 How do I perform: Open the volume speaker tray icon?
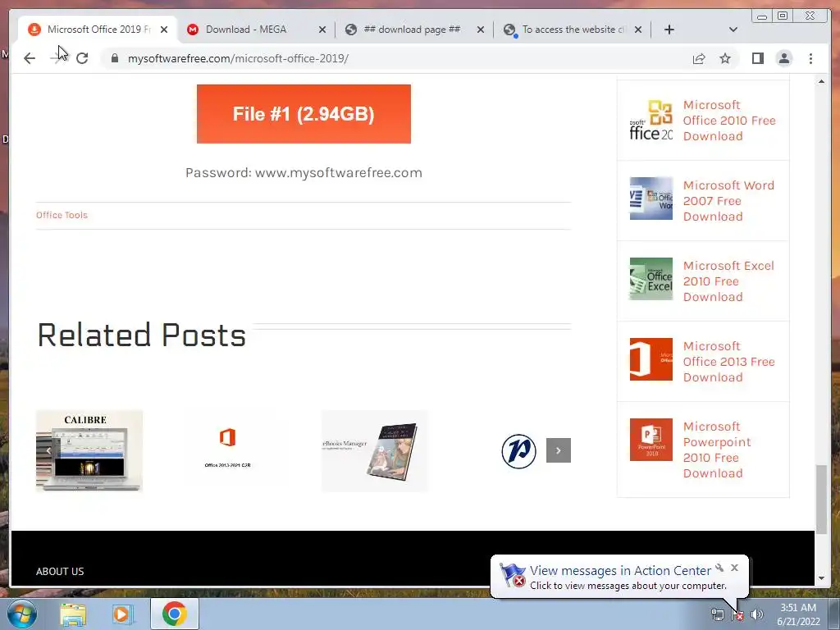[x=756, y=614]
